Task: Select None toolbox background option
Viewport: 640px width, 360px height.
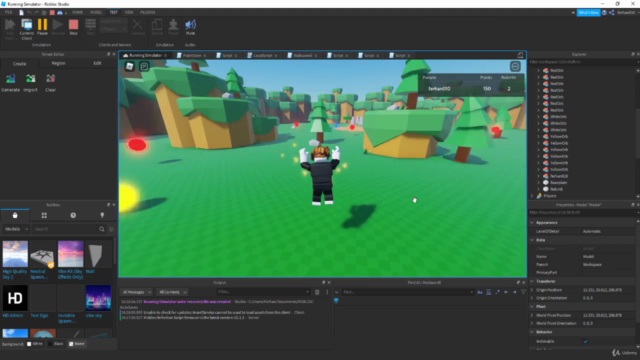Action: [76, 344]
